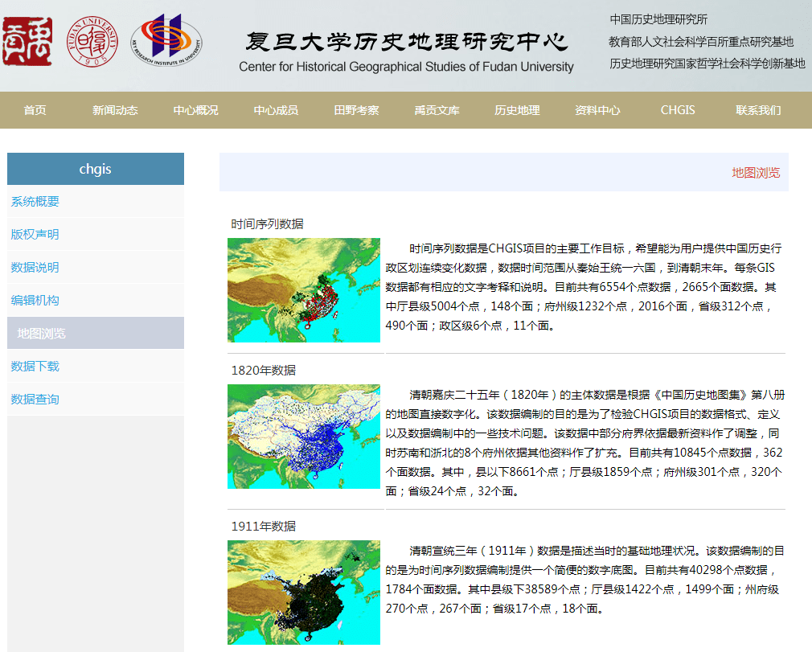Open the 系统概要 sidebar link
The image size is (812, 652).
coord(96,202)
